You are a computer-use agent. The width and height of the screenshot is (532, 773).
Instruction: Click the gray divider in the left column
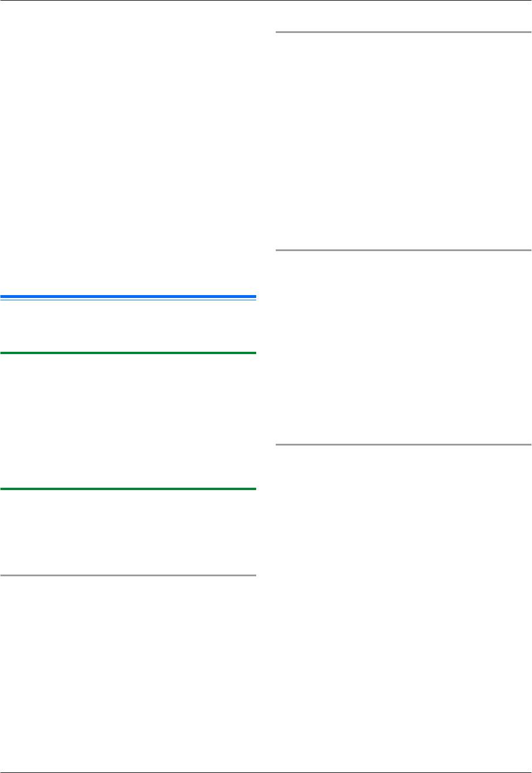point(128,575)
